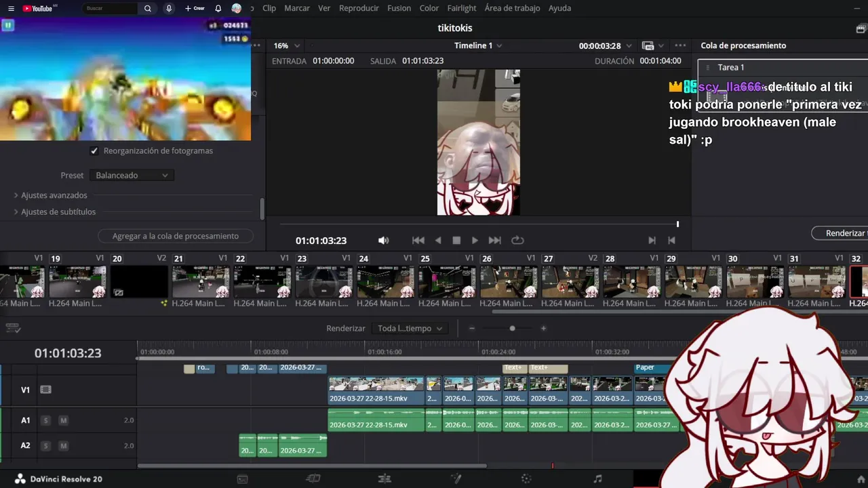Screen dimensions: 868x488
Task: Open the Media page icon
Action: 242,479
